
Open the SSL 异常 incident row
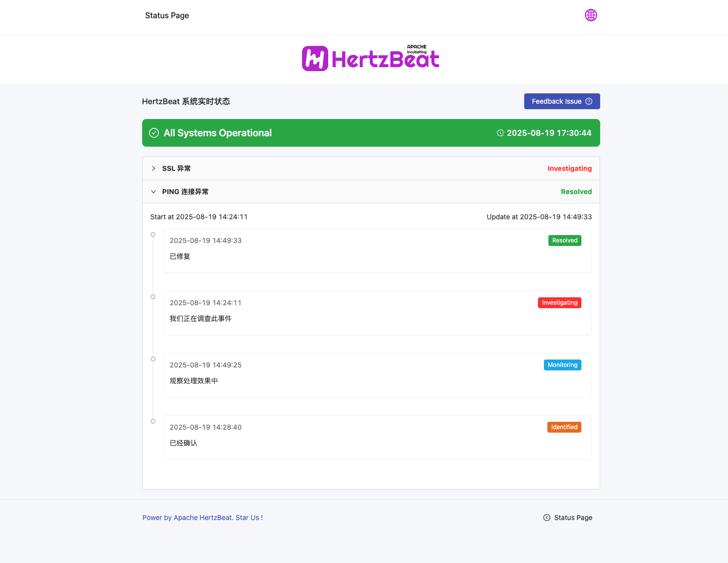(x=345, y=168)
